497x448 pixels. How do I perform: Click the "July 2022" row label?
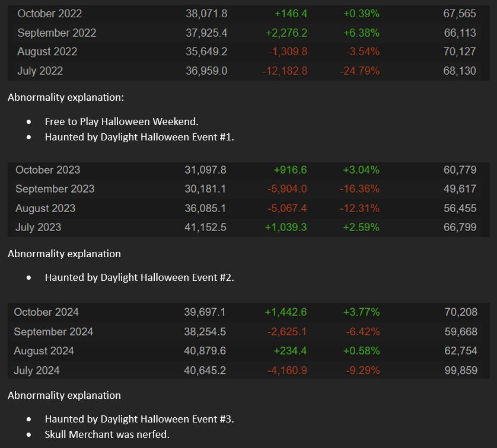(x=40, y=71)
